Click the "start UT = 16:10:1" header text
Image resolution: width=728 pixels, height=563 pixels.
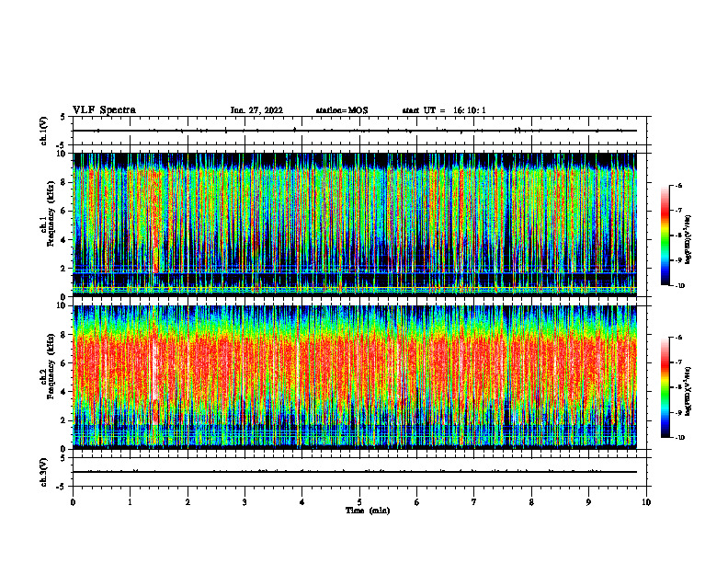click(444, 110)
